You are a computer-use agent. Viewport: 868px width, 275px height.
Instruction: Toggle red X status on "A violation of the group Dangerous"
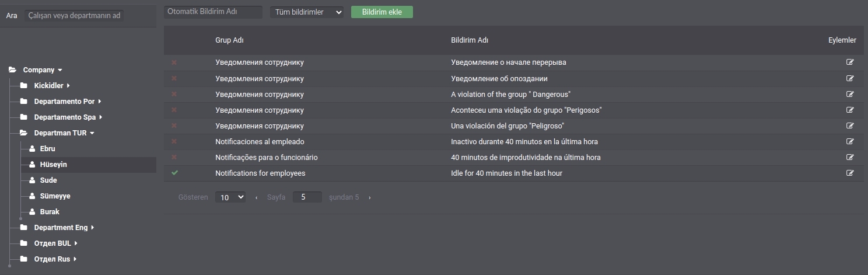174,94
